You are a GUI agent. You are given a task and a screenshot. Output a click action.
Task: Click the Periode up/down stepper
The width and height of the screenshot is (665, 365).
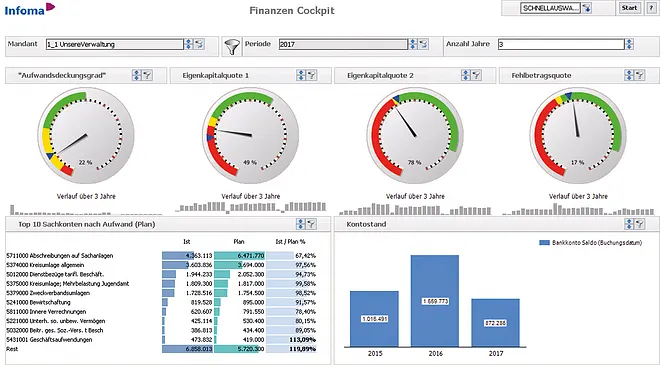coord(412,44)
